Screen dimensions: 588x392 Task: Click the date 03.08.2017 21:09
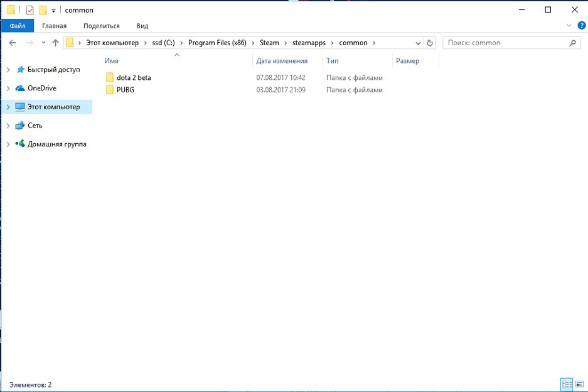(281, 90)
